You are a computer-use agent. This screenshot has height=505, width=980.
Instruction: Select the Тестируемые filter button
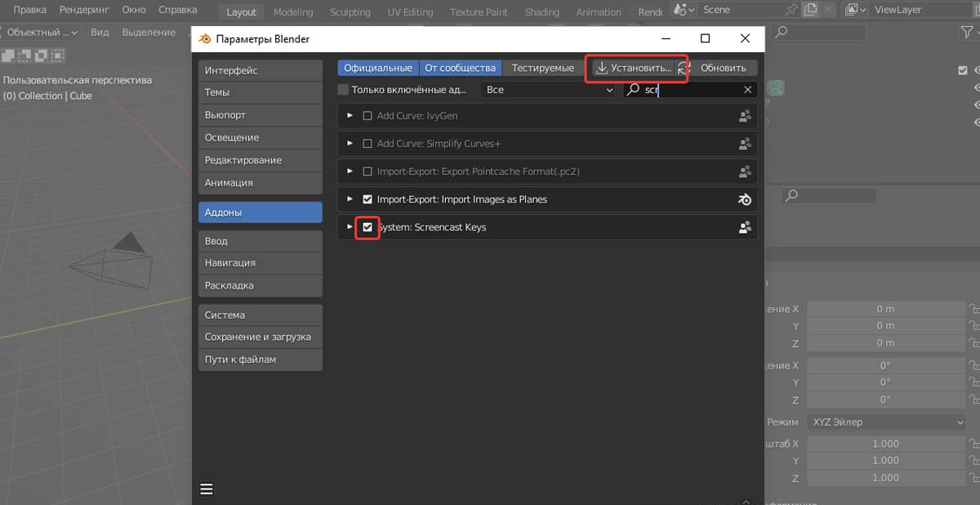pyautogui.click(x=543, y=68)
